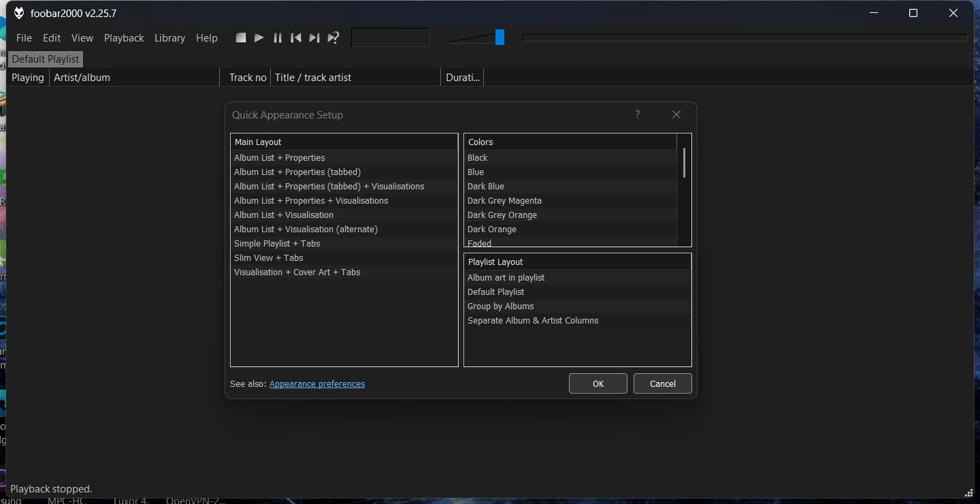Select 'Album List + Properties (tabbed) + Visualisations'
Image resolution: width=980 pixels, height=504 pixels.
point(344,187)
